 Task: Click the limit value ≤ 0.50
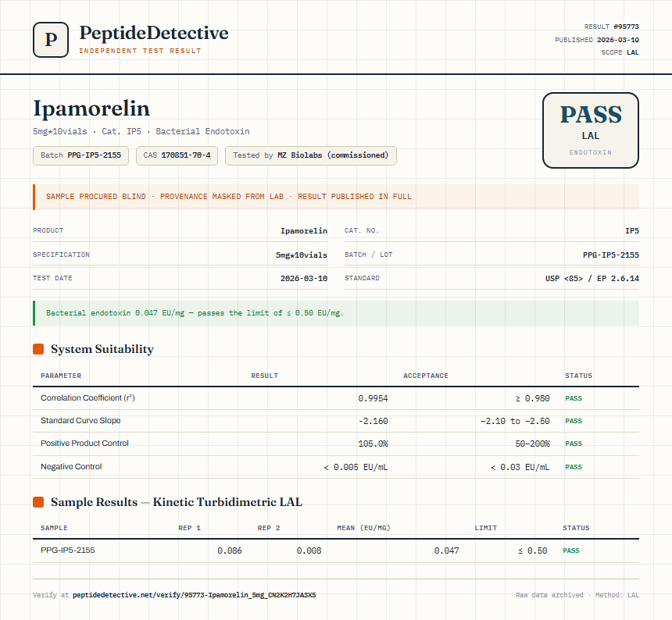532,551
